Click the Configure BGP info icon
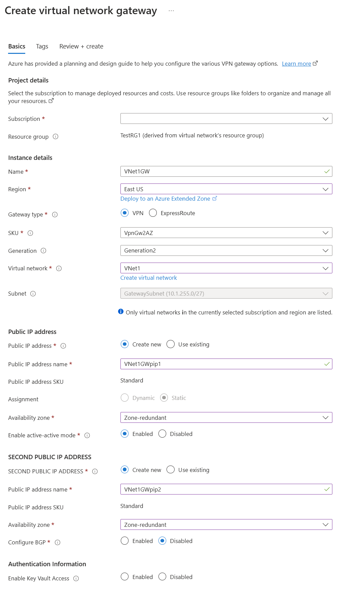This screenshot has width=364, height=612. point(58,543)
